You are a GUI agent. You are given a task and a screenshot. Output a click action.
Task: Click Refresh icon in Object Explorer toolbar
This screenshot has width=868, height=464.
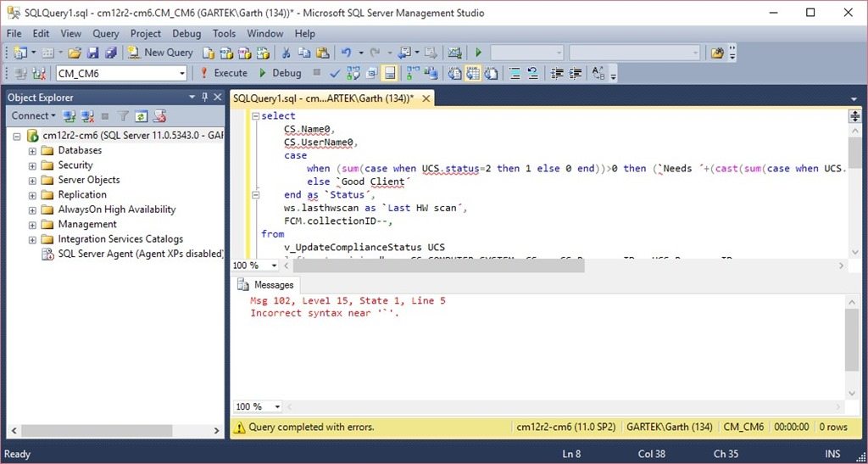click(142, 115)
